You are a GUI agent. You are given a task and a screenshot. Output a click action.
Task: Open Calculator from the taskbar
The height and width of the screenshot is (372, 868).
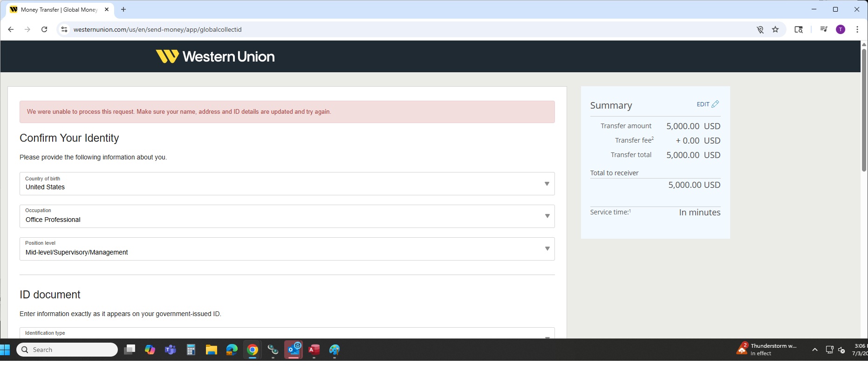191,350
